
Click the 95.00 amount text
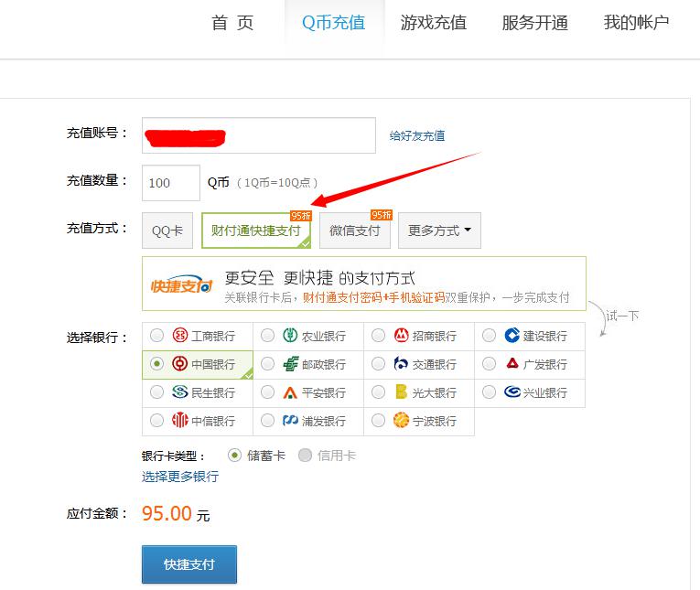click(167, 513)
